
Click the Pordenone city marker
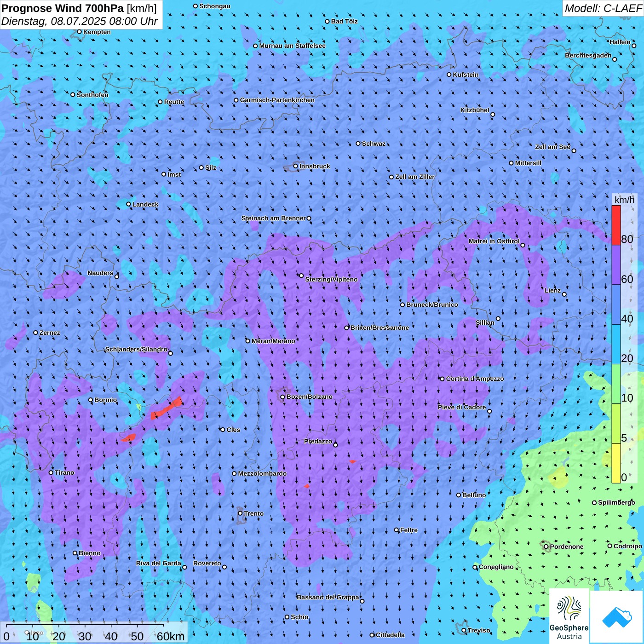pos(546,547)
